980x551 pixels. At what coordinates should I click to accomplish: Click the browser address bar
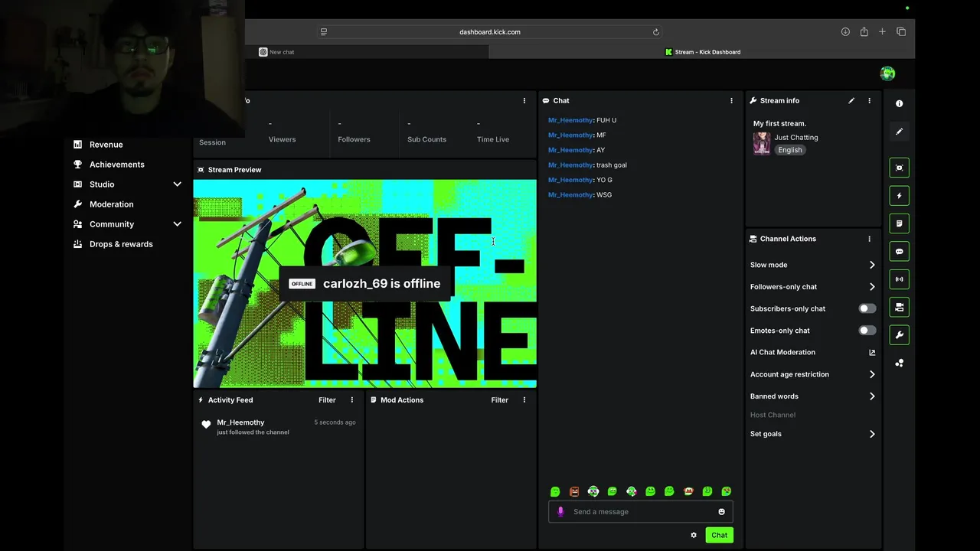tap(490, 32)
